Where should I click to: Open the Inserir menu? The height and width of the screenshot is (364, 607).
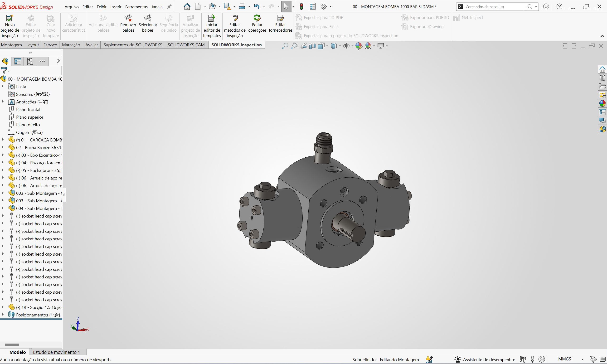(116, 7)
